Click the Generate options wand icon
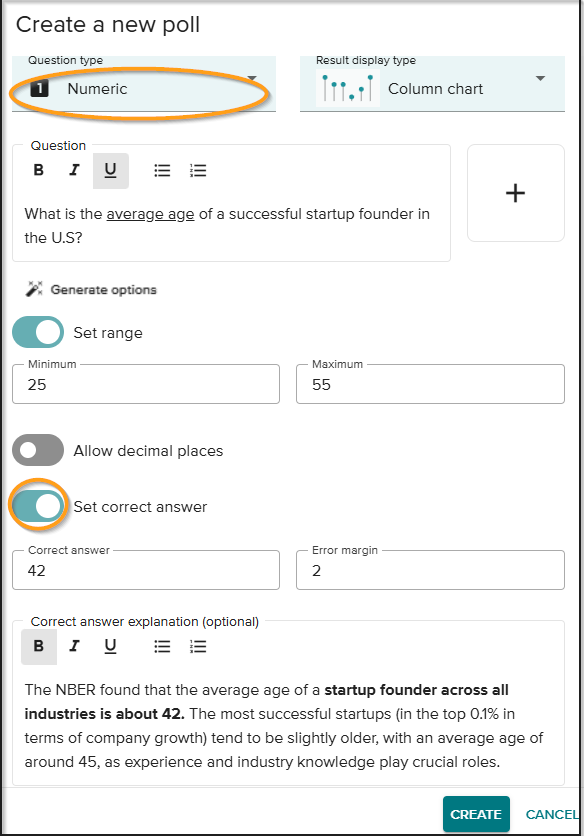 point(34,290)
